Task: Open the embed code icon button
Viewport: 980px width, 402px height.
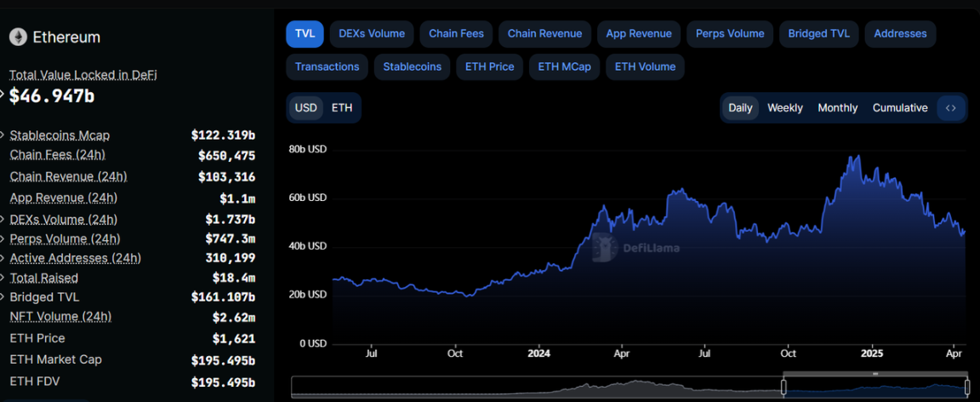Action: pos(951,108)
